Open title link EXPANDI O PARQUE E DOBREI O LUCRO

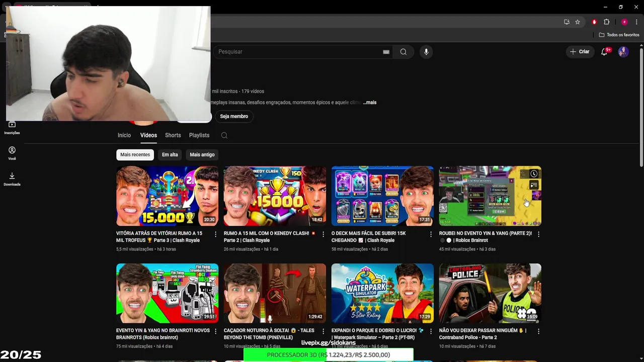pos(377,334)
